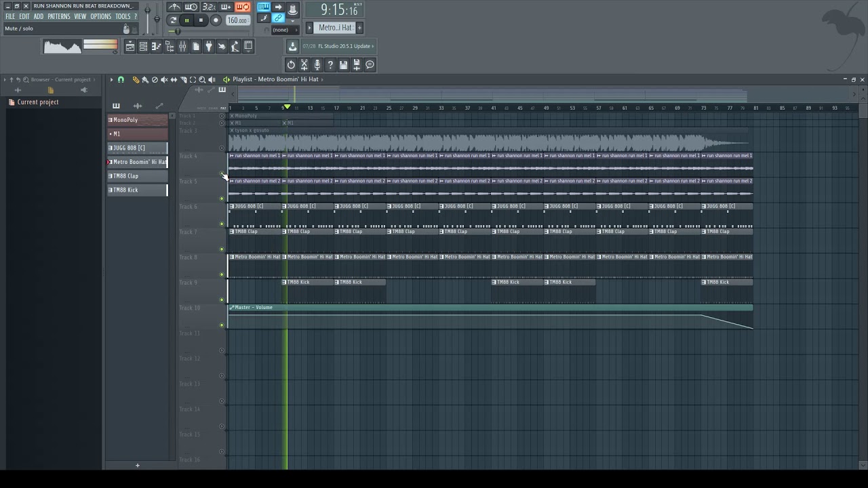868x488 pixels.
Task: Open the Piano roll view
Action: tap(156, 46)
